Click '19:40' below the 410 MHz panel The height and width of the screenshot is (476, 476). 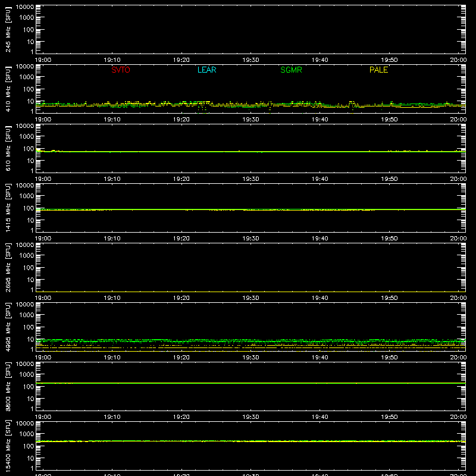[320, 120]
